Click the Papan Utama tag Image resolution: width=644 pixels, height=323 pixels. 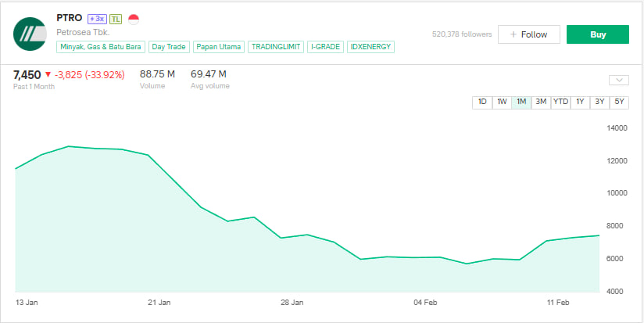click(x=218, y=47)
